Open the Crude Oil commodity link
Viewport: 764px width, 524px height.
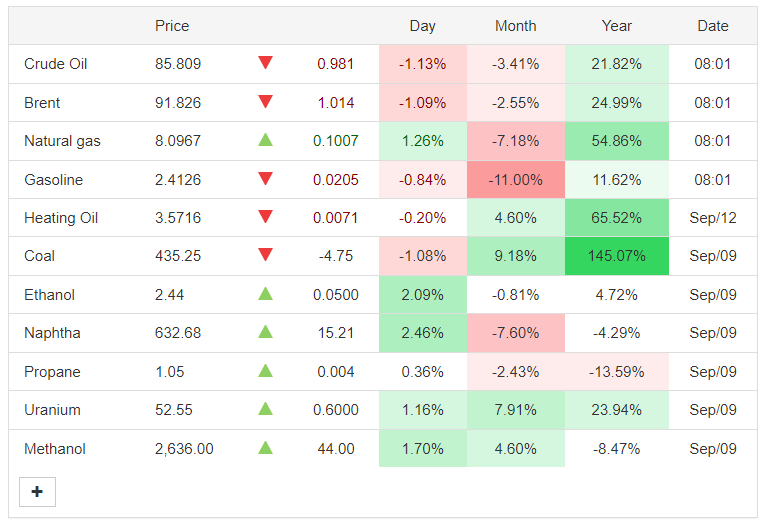click(56, 64)
